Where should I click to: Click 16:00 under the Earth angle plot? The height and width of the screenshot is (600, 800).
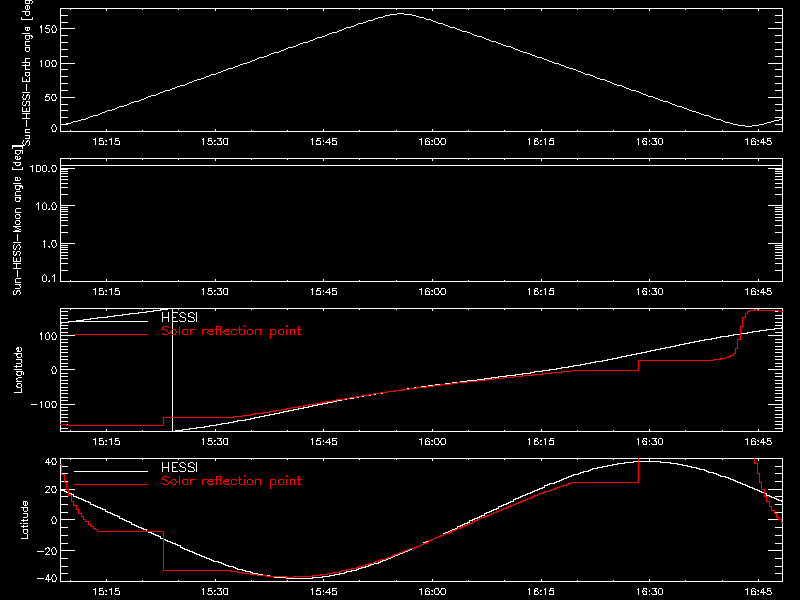(432, 142)
